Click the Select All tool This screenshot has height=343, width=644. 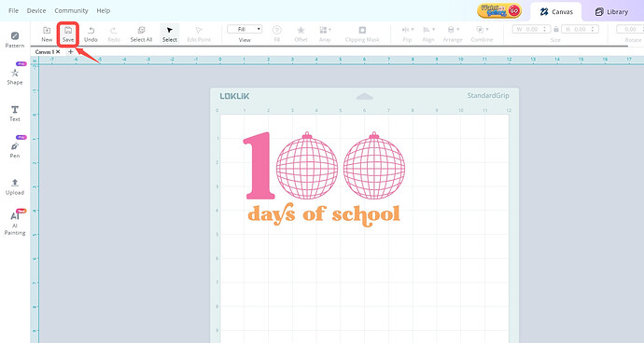(x=141, y=34)
